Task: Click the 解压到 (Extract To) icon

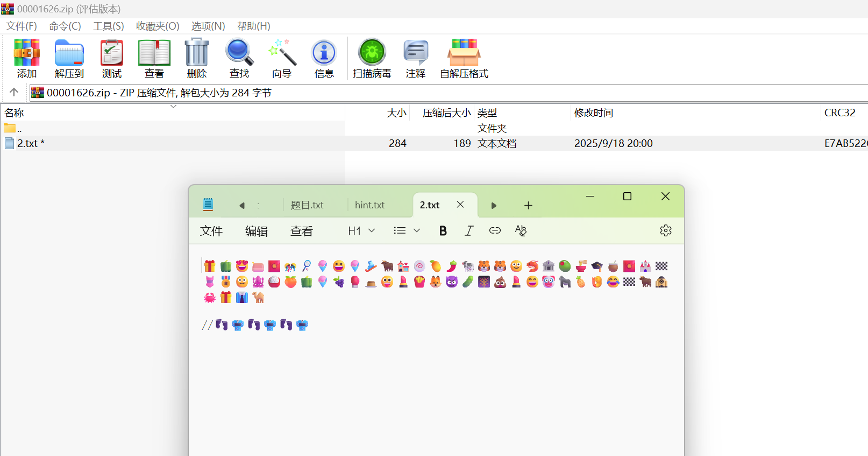Action: [x=69, y=58]
